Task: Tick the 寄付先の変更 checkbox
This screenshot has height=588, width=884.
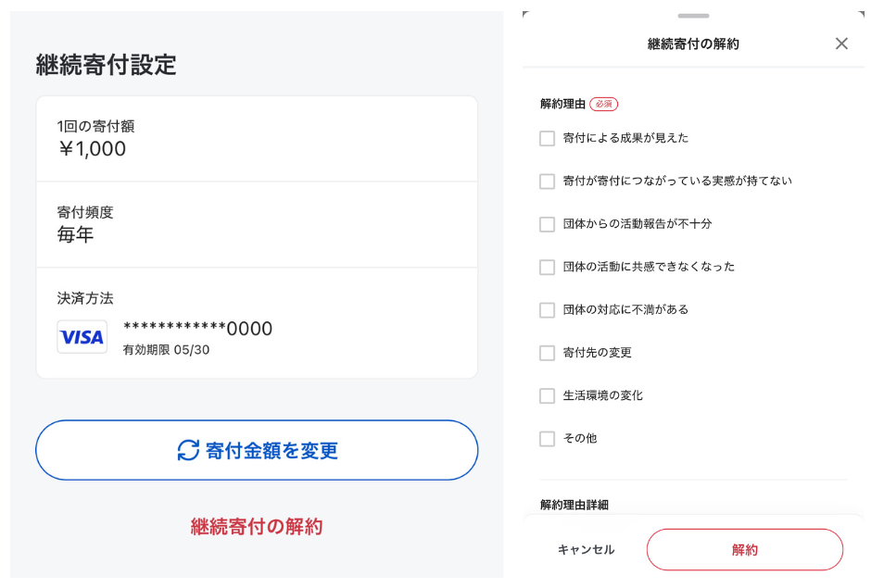Action: (x=547, y=353)
